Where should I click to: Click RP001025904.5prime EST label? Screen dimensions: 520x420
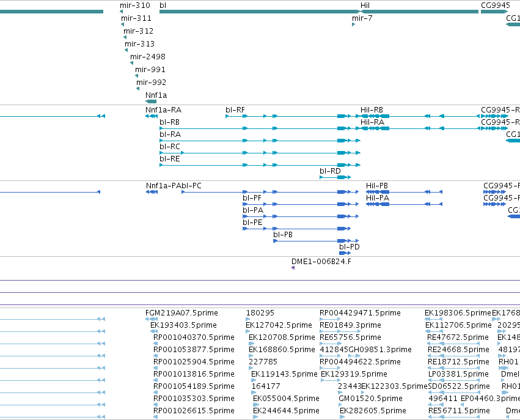194,361
